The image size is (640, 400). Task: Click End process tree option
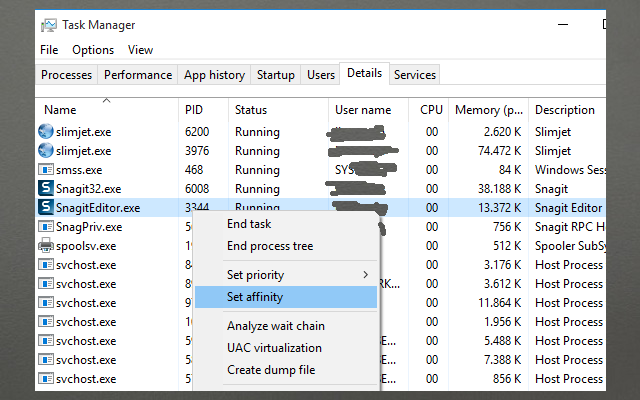270,246
